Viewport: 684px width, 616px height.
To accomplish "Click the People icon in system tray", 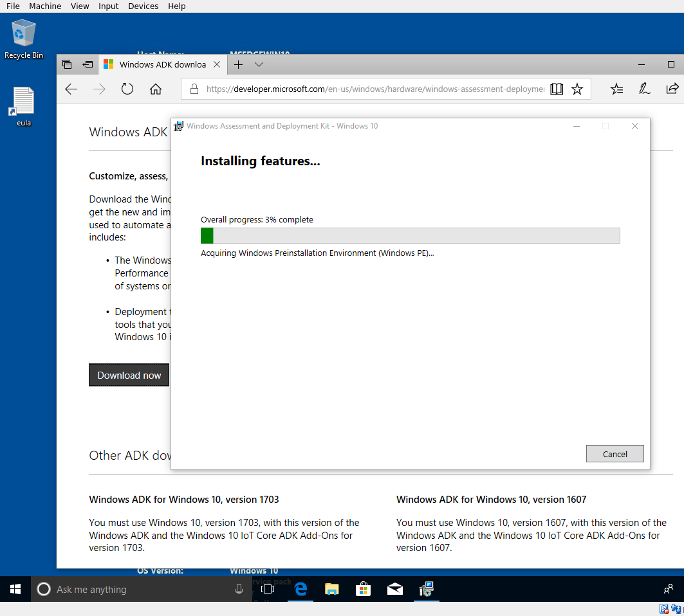I will click(669, 590).
